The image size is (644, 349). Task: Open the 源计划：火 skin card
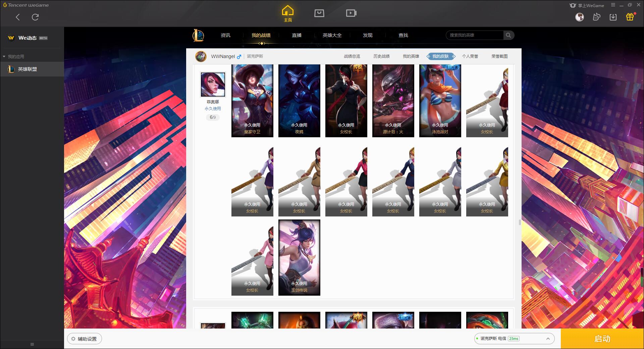(x=393, y=101)
